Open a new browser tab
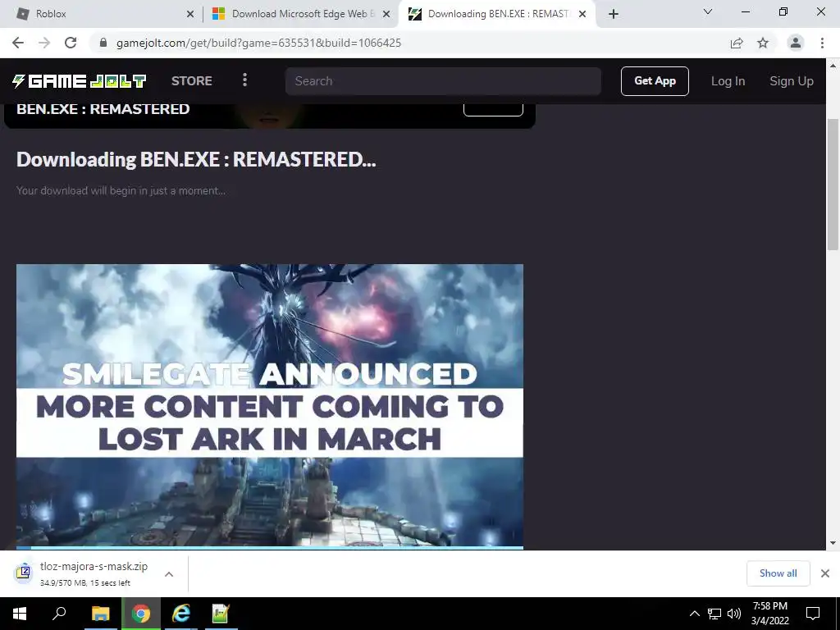 (x=614, y=14)
